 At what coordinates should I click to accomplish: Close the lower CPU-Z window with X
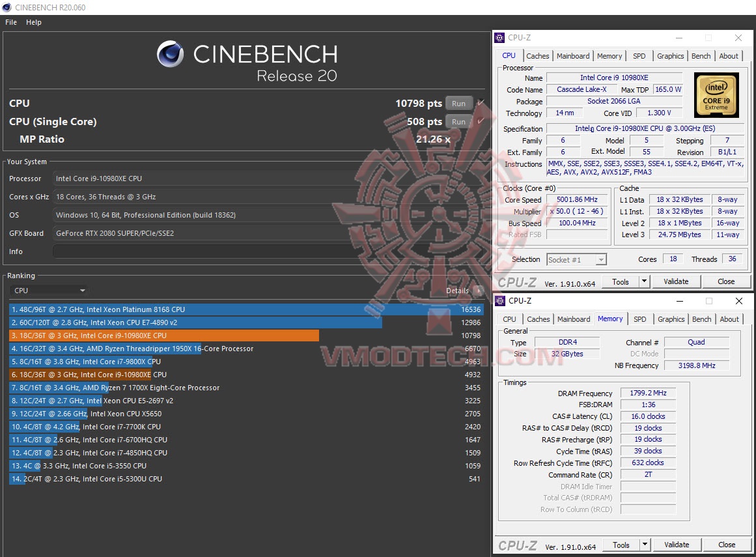(x=738, y=301)
